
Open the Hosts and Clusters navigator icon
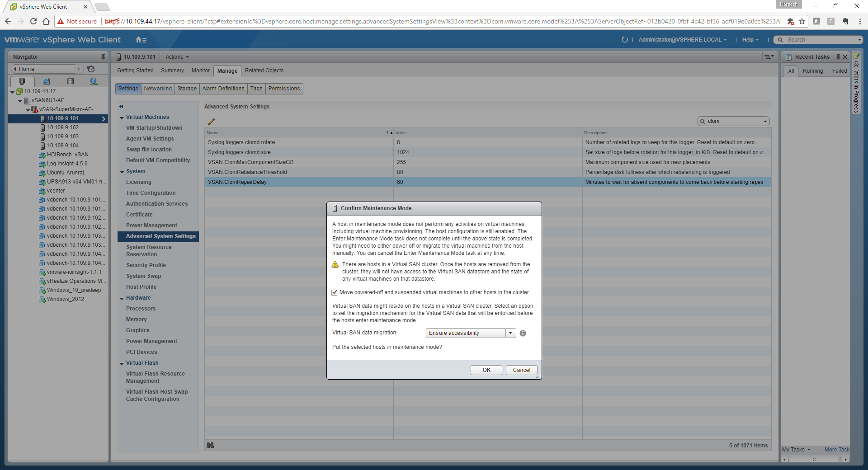coord(22,81)
